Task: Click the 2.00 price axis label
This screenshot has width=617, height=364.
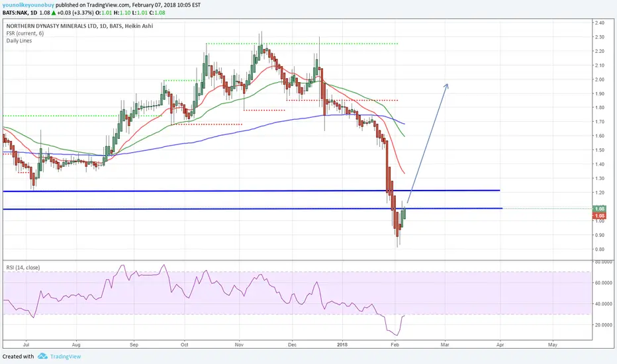Action: tap(599, 79)
